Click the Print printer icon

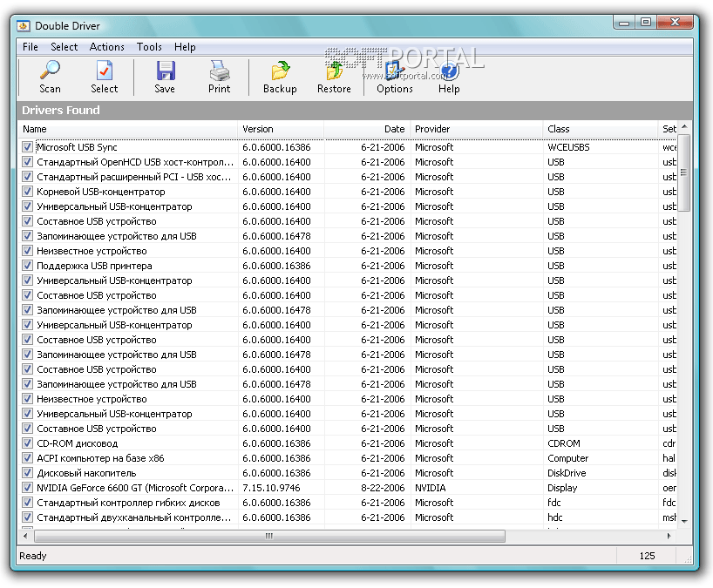219,71
